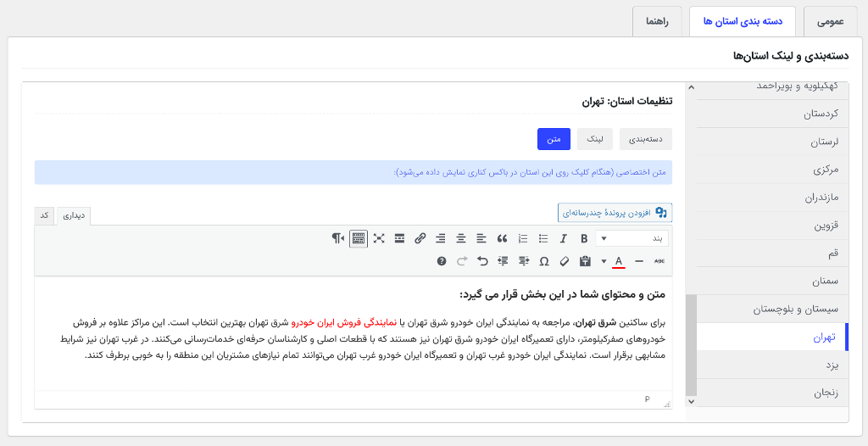Select province "کردستان" in the list

point(772,114)
